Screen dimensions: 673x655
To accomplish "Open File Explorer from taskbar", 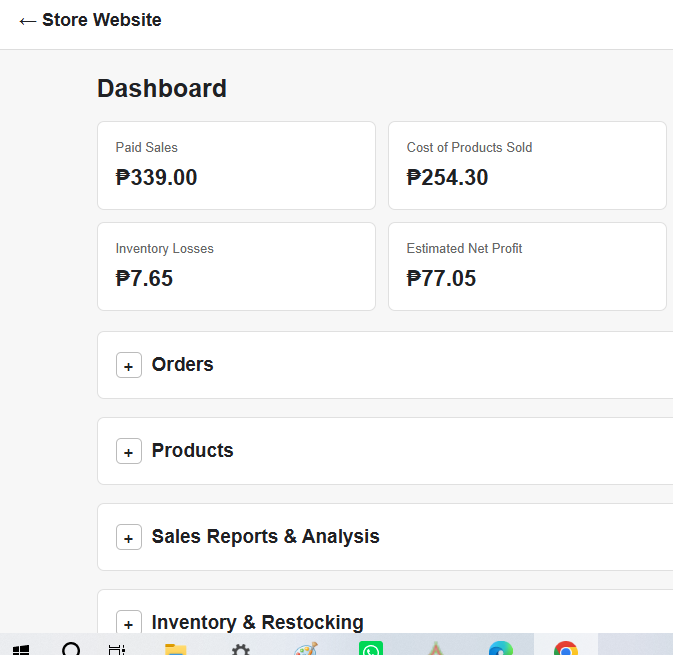I will pyautogui.click(x=176, y=649).
